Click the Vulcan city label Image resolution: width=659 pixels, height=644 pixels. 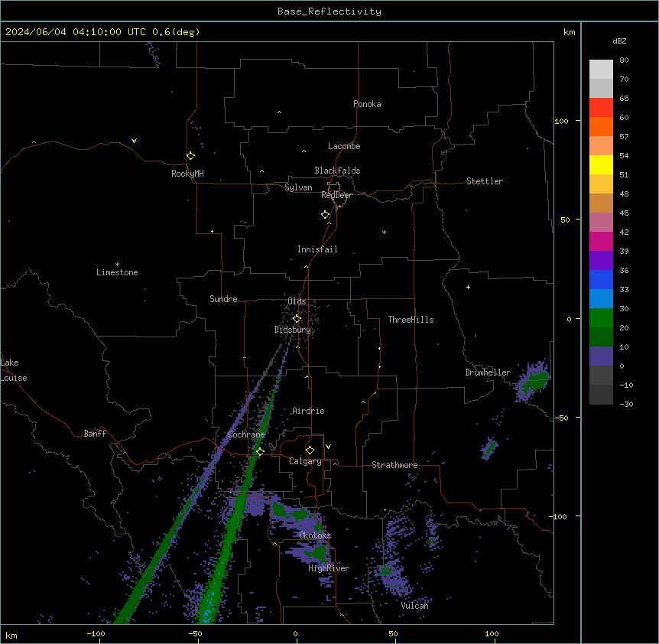415,606
